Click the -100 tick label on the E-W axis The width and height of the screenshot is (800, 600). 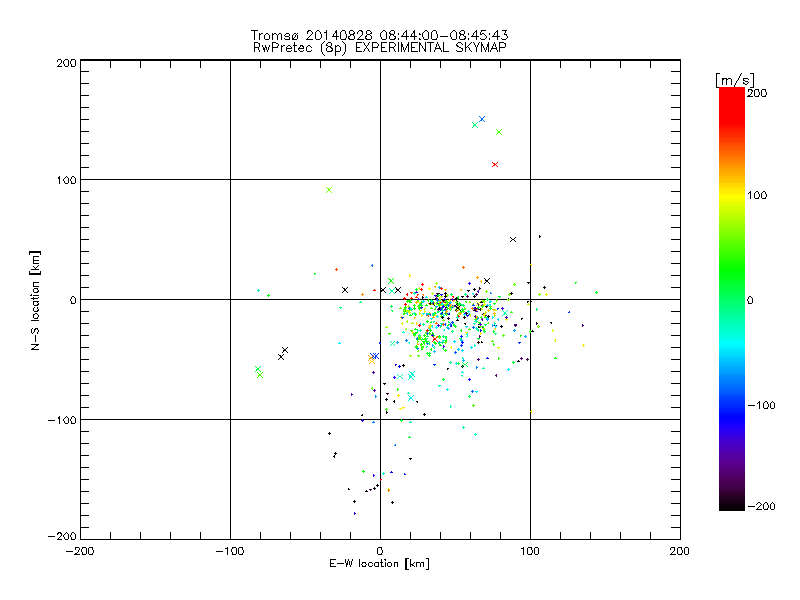coord(230,551)
